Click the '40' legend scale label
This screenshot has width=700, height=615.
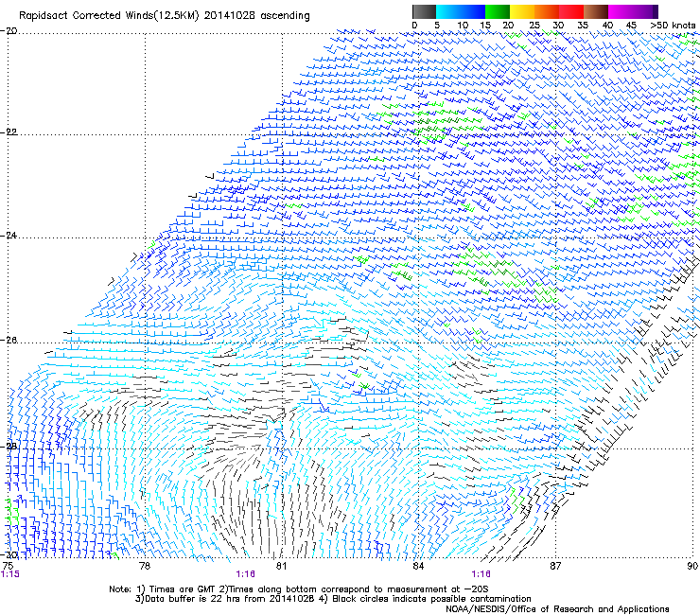pyautogui.click(x=607, y=26)
